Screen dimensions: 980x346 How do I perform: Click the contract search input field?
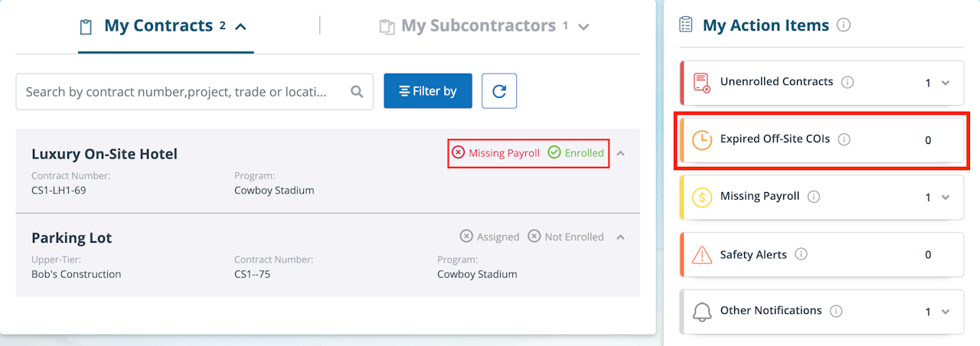click(180, 92)
